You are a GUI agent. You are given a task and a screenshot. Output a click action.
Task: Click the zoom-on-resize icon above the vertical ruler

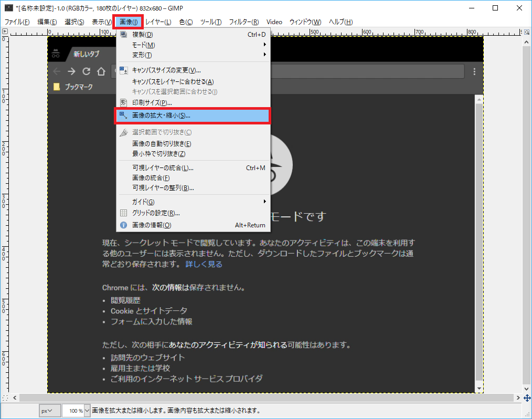coord(526,32)
